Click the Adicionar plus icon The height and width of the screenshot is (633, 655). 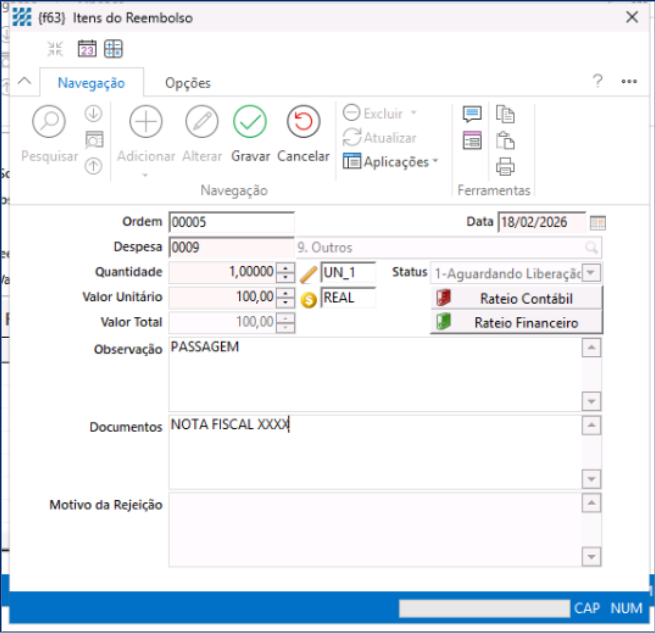coord(146,122)
